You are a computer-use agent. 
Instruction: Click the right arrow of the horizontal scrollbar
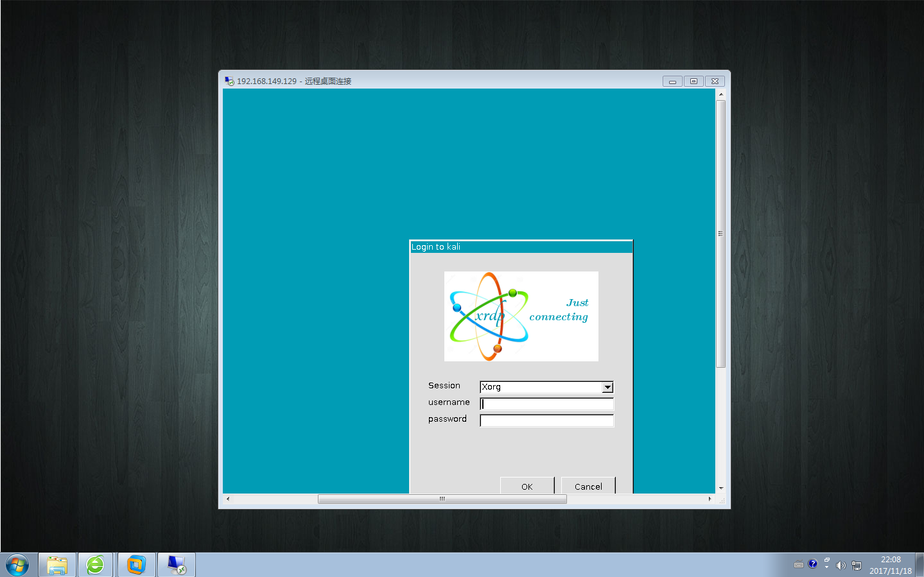[710, 498]
